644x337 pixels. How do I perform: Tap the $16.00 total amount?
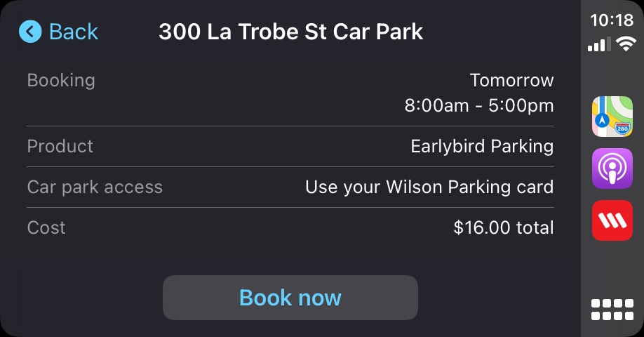tap(504, 227)
